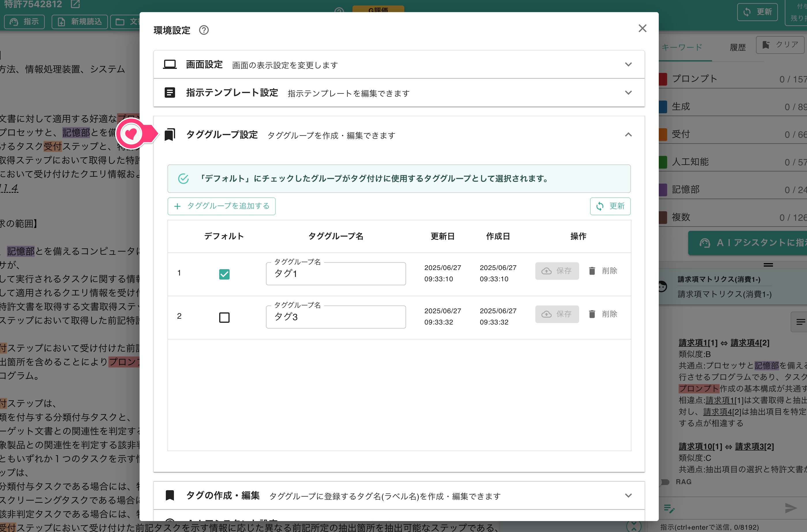807x532 pixels.
Task: Click 保存 for the タグ1 row
Action: point(557,271)
